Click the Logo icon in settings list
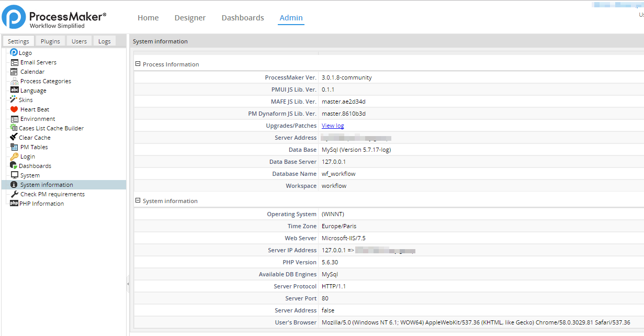 (x=14, y=52)
